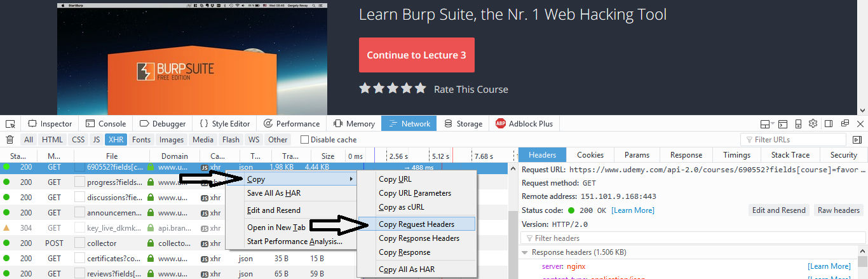Open the Copy submenu
This screenshot has height=279, width=868.
tap(291, 179)
